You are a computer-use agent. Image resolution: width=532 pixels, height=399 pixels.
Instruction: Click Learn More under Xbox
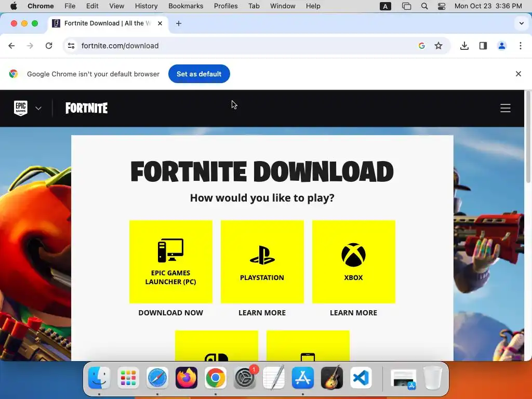353,313
